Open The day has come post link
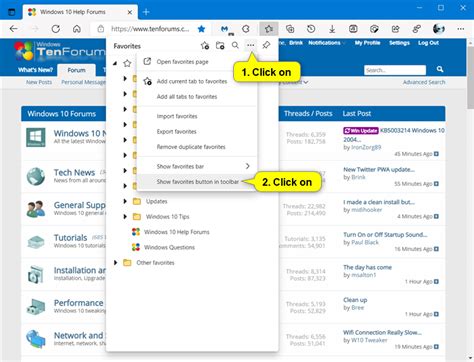 click(367, 267)
